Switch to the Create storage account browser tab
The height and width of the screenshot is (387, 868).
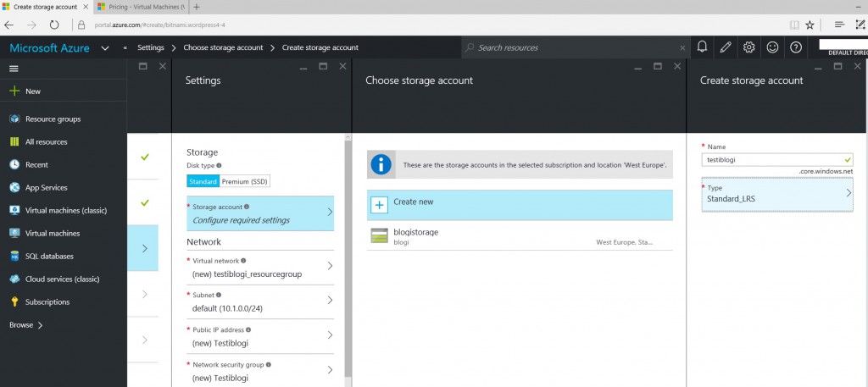46,7
